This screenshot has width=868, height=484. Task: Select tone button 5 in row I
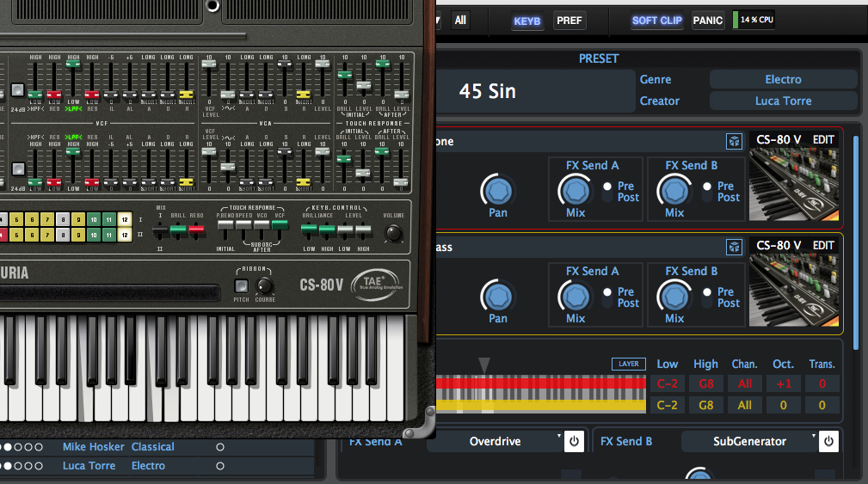point(16,219)
